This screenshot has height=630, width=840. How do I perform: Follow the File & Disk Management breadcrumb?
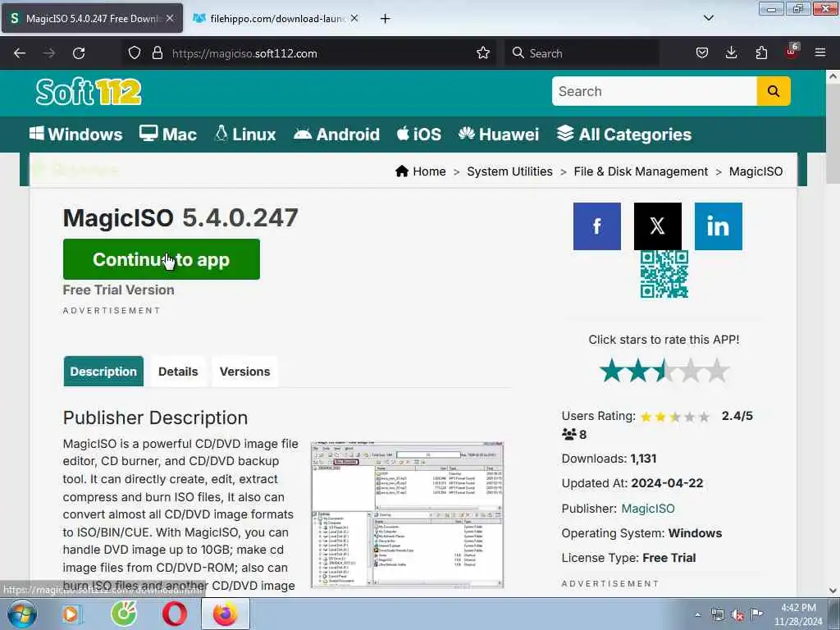(x=641, y=171)
